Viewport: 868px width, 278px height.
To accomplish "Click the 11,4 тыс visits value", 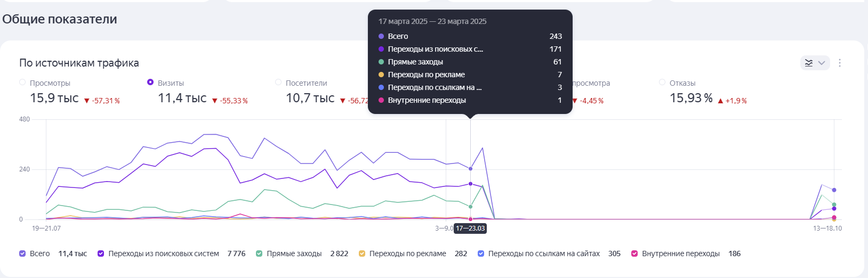I will [x=182, y=99].
